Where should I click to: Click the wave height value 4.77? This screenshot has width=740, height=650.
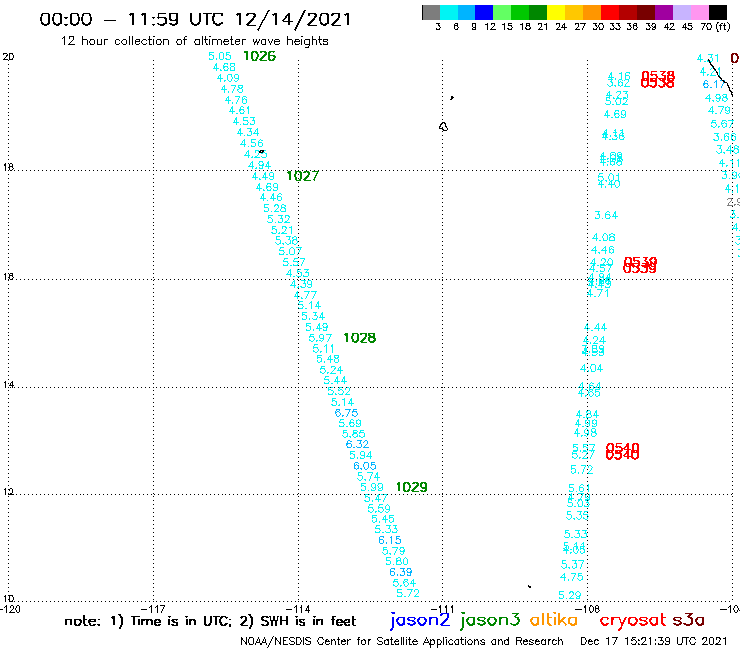305,295
